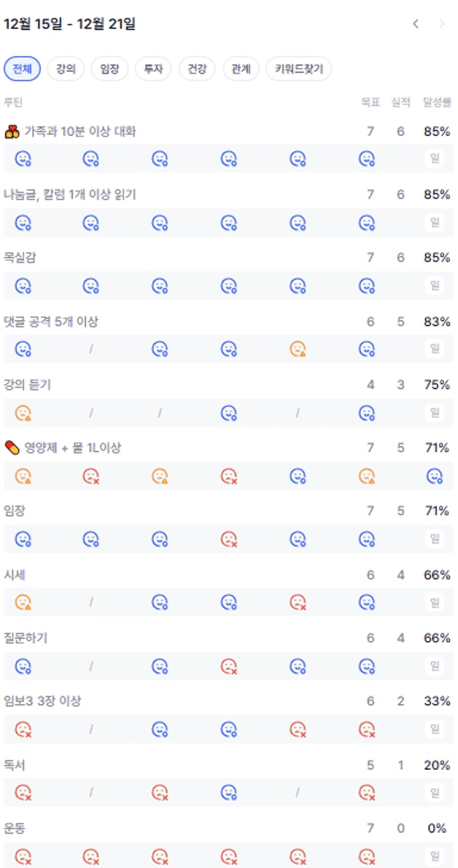The height and width of the screenshot is (868, 458).
Task: Toggle the 일 box in 운동 row
Action: tap(435, 855)
